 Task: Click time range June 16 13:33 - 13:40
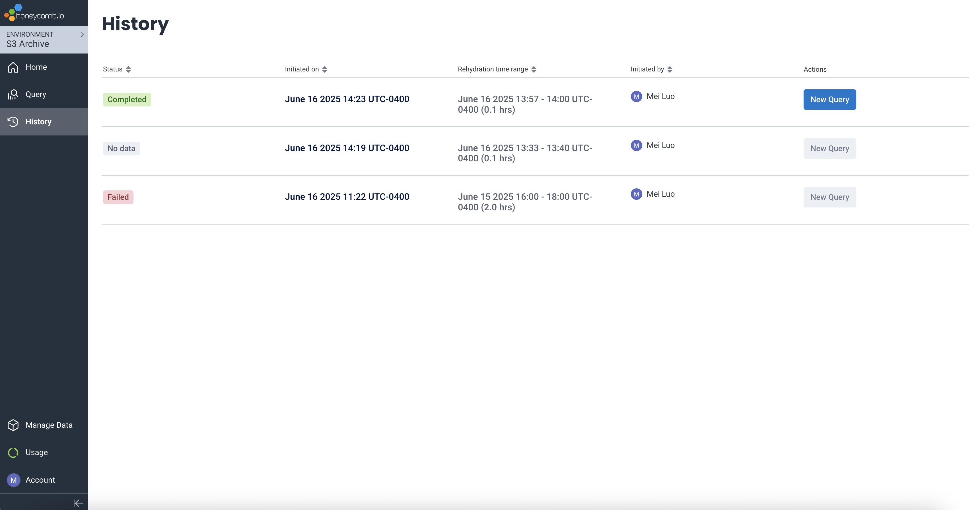(x=525, y=153)
